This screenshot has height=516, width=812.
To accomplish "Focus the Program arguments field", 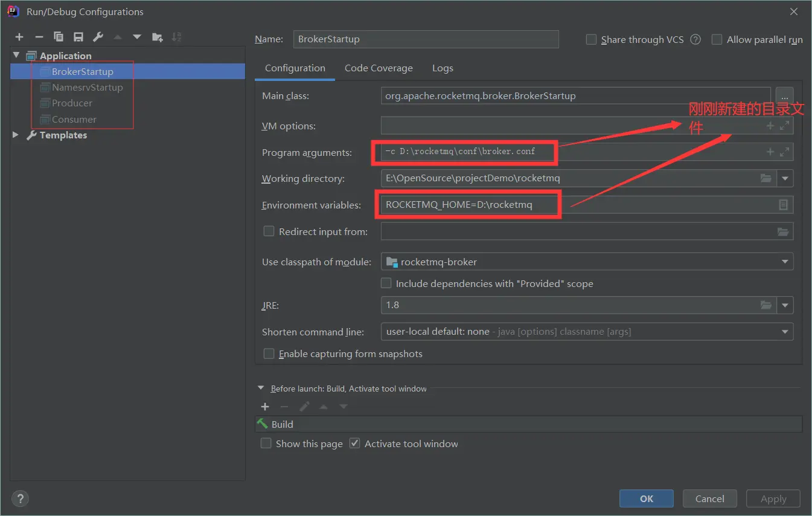I will coord(587,152).
